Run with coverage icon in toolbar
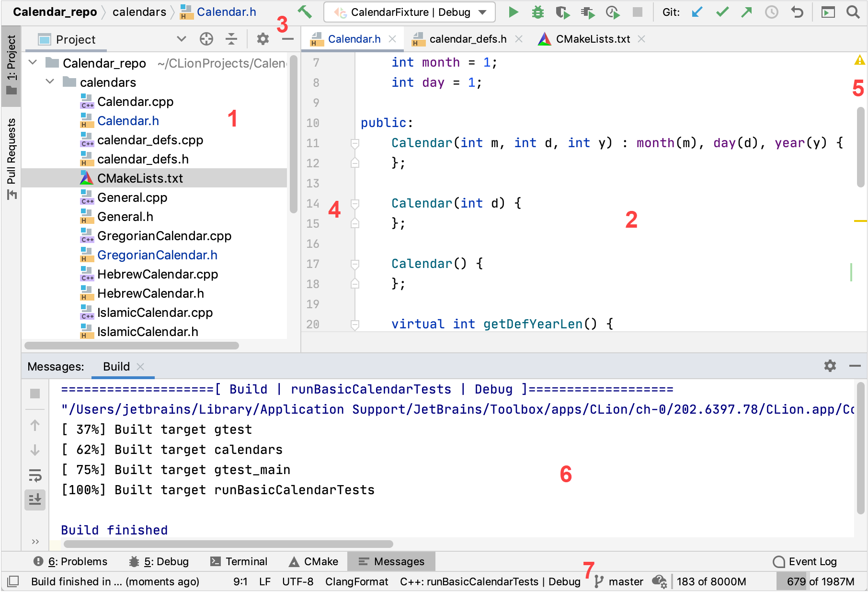Screen dimensions: 868x592 point(563,12)
